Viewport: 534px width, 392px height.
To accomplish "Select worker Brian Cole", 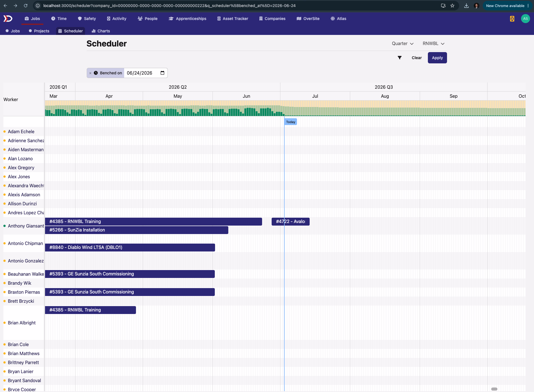I will coord(18,344).
